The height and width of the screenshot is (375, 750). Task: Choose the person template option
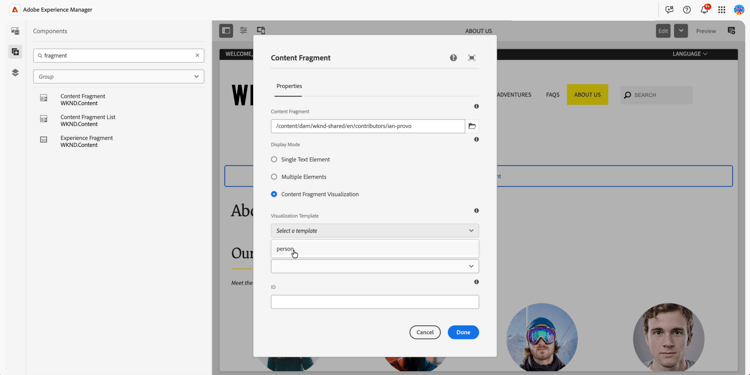coord(375,249)
